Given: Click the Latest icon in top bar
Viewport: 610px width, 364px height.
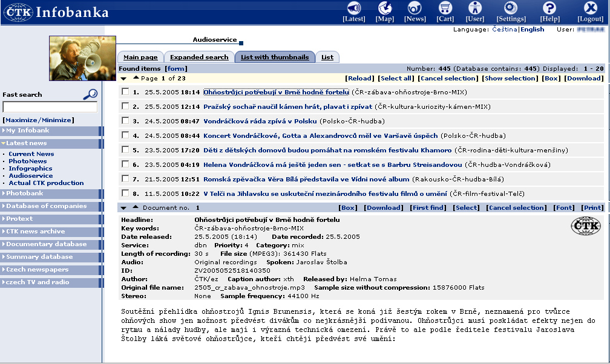Looking at the screenshot, I should click(x=353, y=8).
